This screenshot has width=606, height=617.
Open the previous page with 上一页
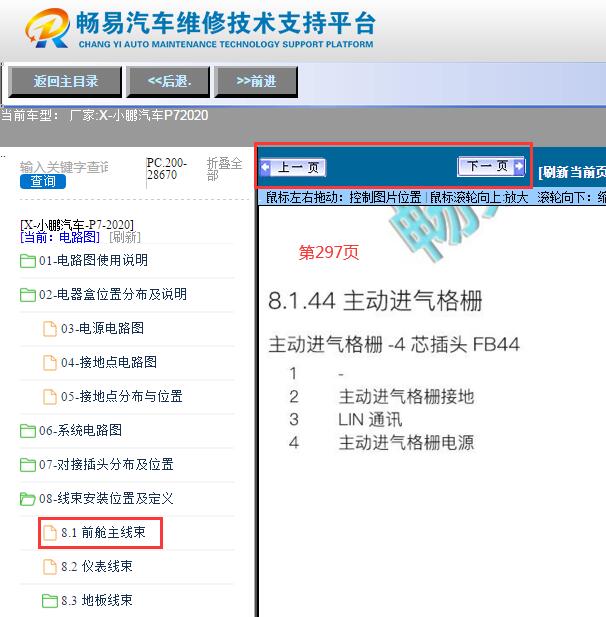click(x=293, y=167)
